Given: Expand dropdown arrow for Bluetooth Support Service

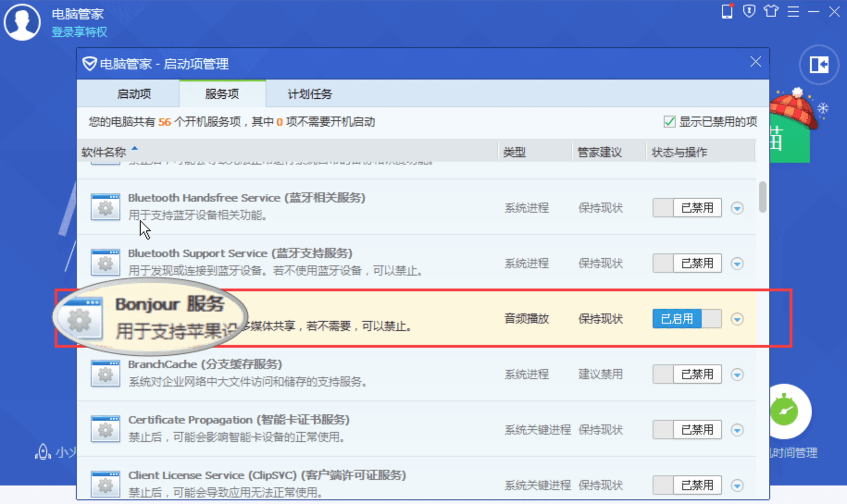Looking at the screenshot, I should click(x=737, y=264).
